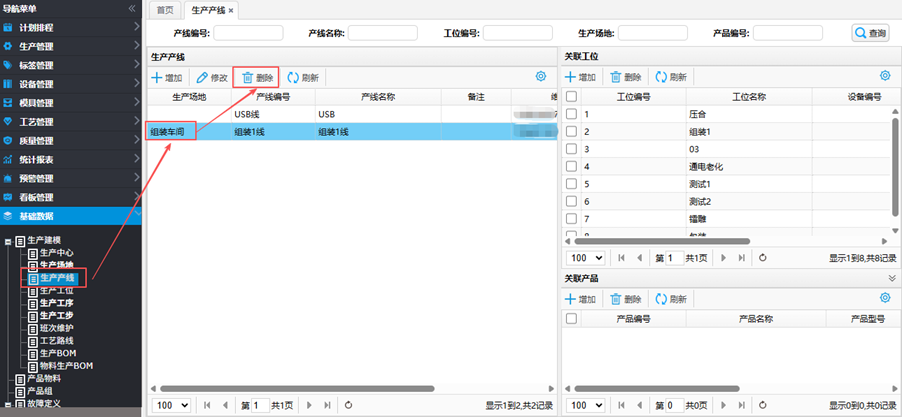
Task: Open 产品组 tree item
Action: coord(40,391)
